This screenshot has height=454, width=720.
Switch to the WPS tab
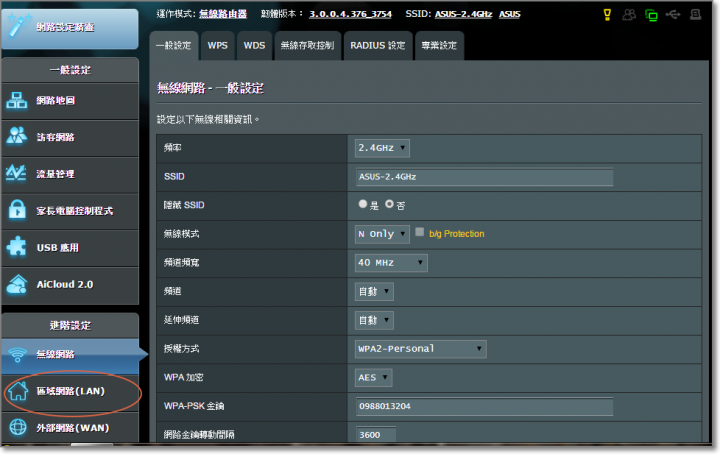point(218,45)
